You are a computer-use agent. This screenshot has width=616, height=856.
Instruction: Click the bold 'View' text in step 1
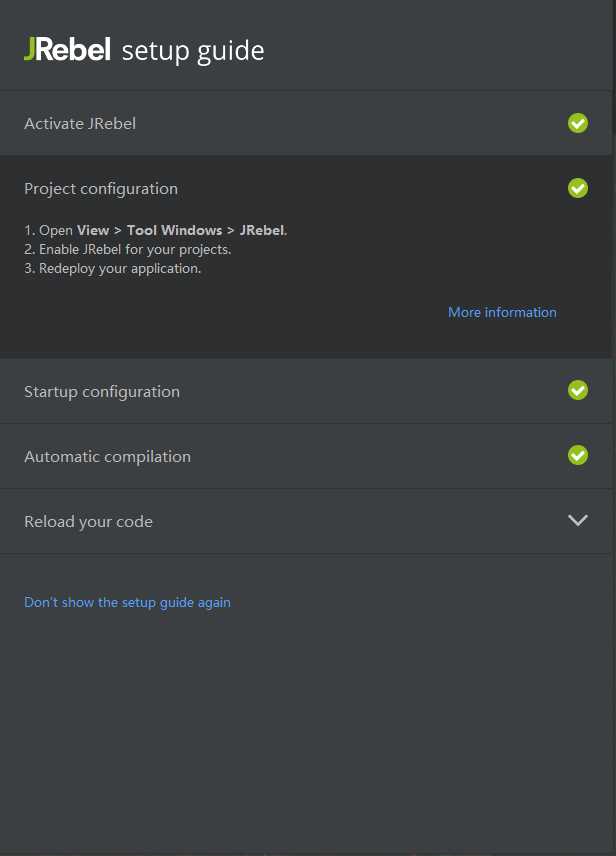tap(93, 231)
